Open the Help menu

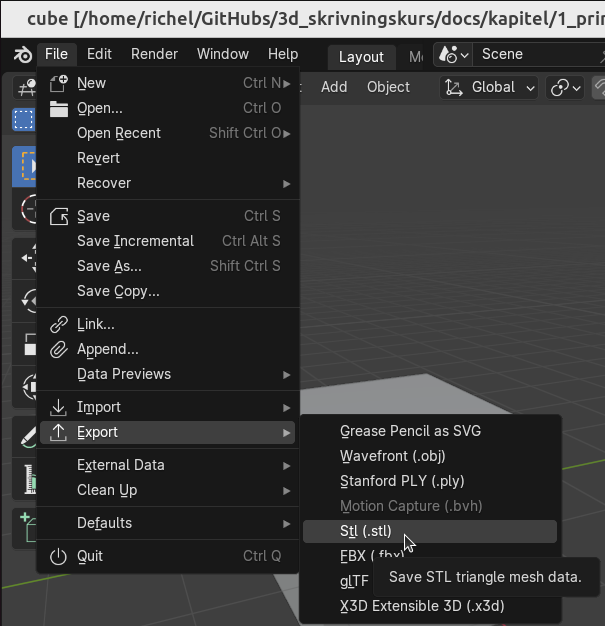pos(283,54)
